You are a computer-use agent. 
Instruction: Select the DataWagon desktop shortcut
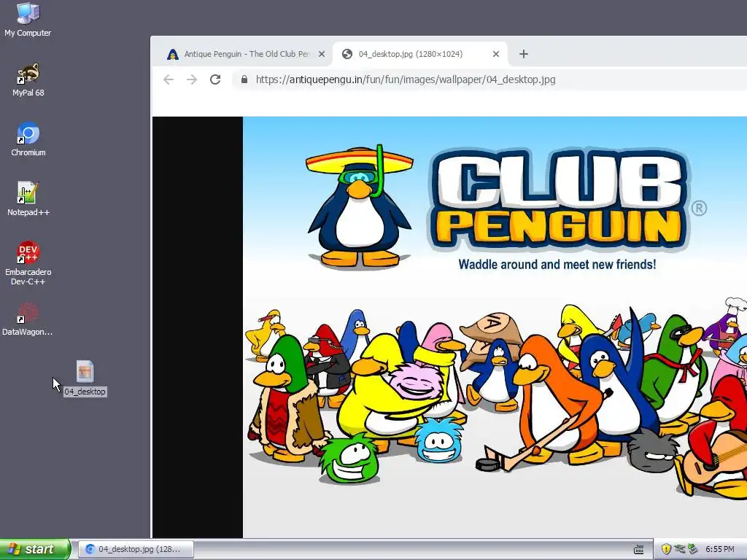coord(28,319)
